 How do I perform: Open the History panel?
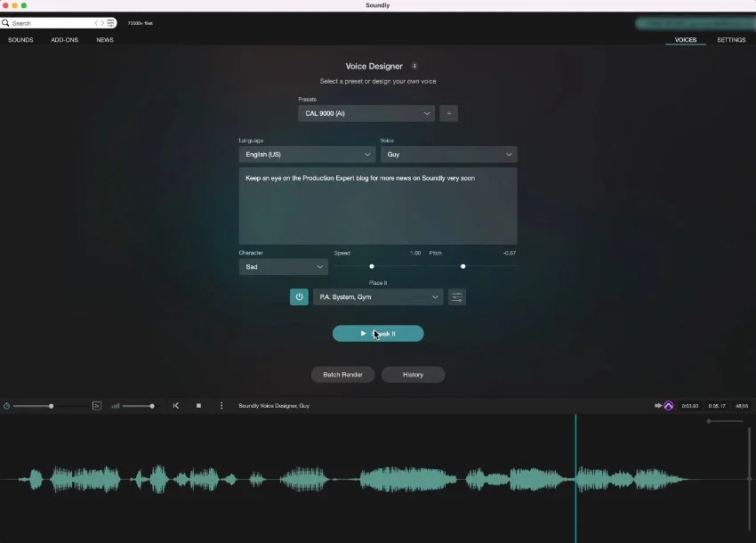(413, 374)
